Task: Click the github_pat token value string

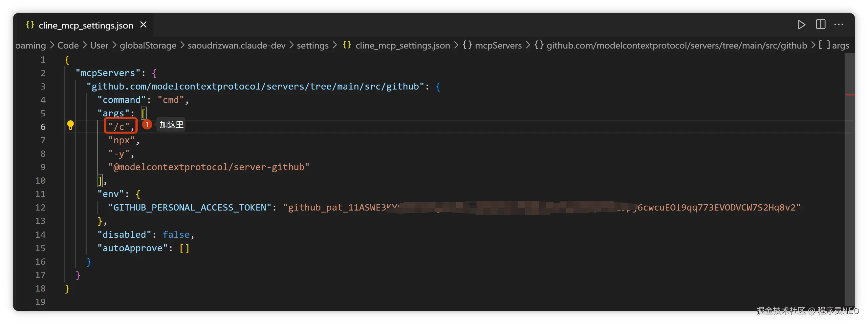Action: (541, 208)
